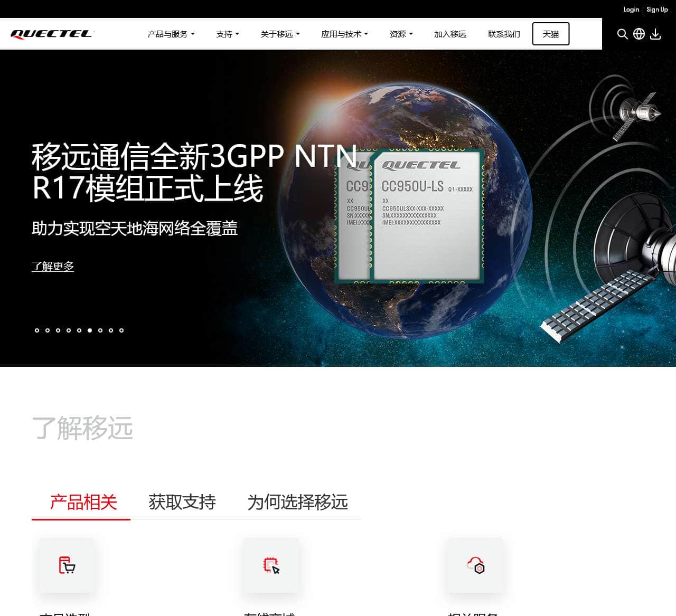
Task: Open the 加入移远 page
Action: coord(450,34)
